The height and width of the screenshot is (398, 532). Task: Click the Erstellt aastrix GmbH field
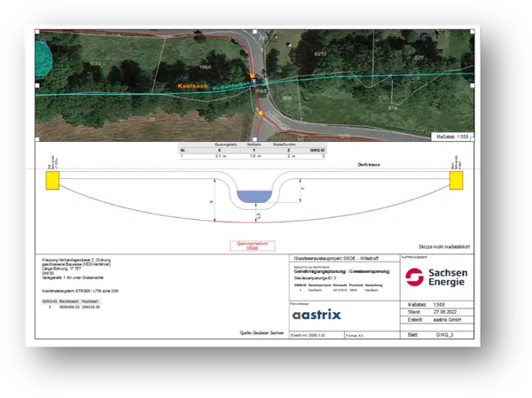[x=442, y=322]
